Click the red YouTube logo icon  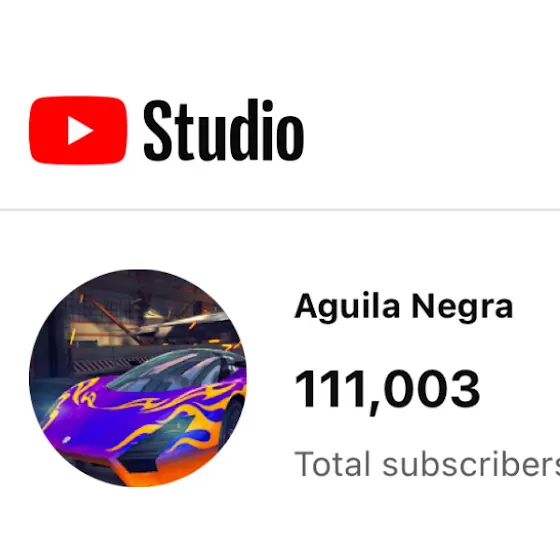tap(78, 130)
